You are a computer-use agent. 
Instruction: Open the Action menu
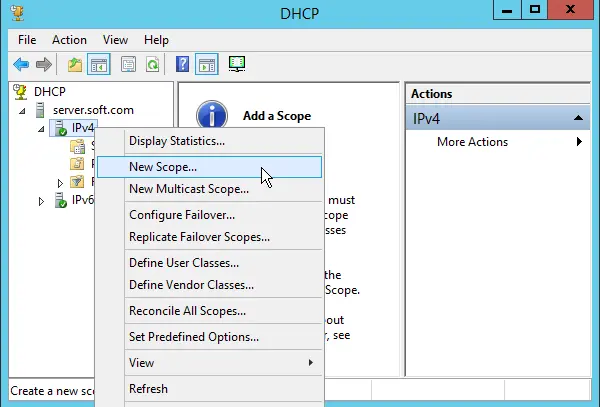coord(69,40)
